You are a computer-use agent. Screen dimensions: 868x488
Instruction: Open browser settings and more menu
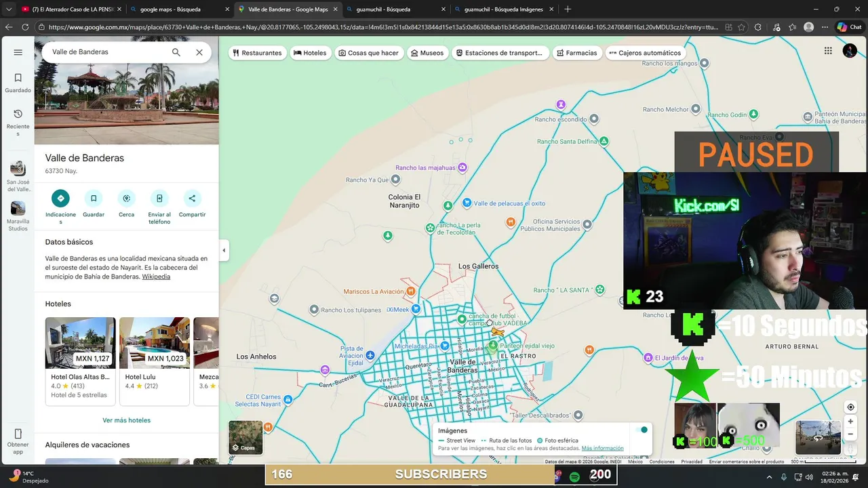coord(825,27)
